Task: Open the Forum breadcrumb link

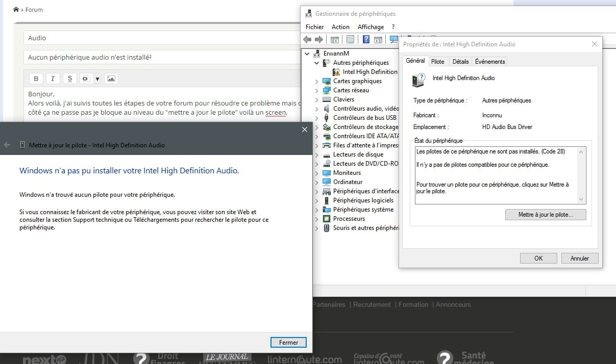Action: [x=34, y=9]
